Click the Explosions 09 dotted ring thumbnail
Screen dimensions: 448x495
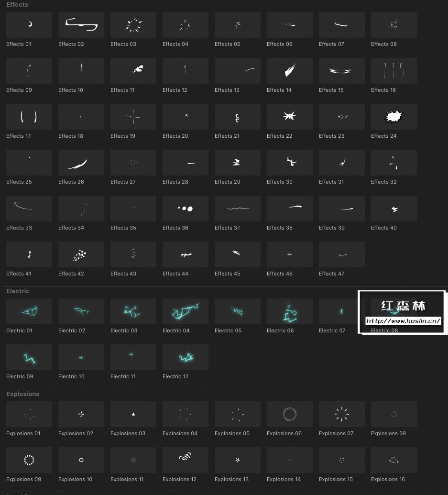(x=29, y=460)
